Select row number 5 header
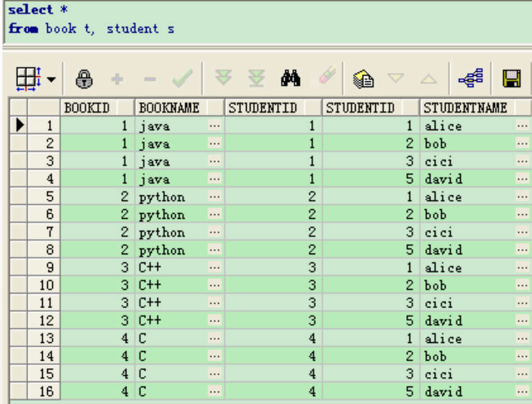 pyautogui.click(x=44, y=196)
